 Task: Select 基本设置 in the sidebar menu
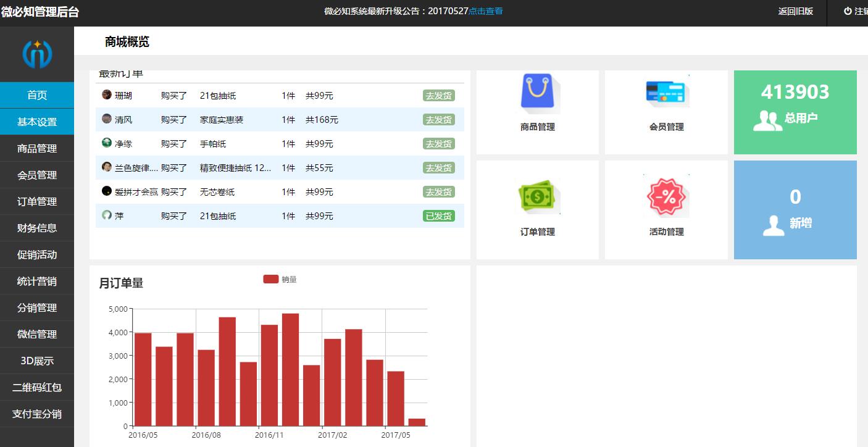37,122
